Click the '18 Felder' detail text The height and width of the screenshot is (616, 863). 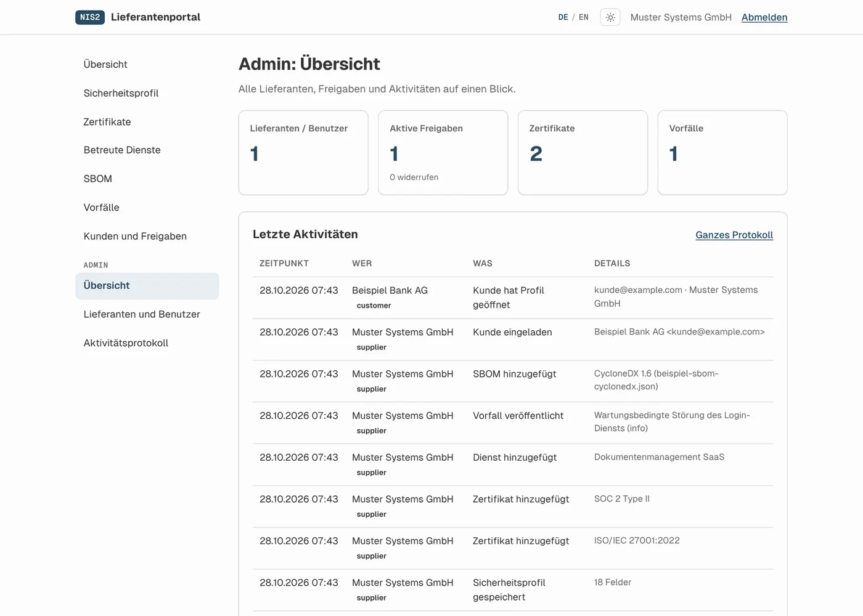(x=613, y=582)
